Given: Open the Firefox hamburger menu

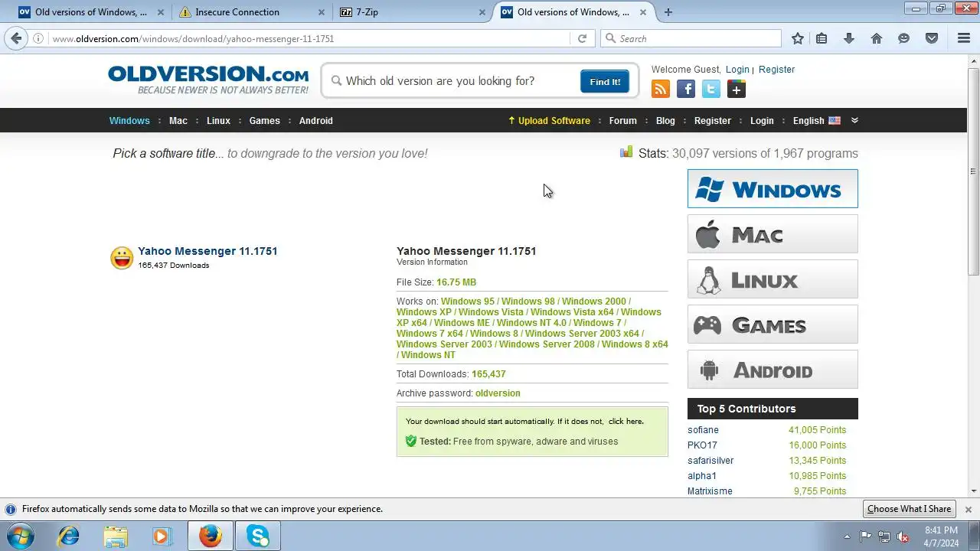Looking at the screenshot, I should point(964,38).
